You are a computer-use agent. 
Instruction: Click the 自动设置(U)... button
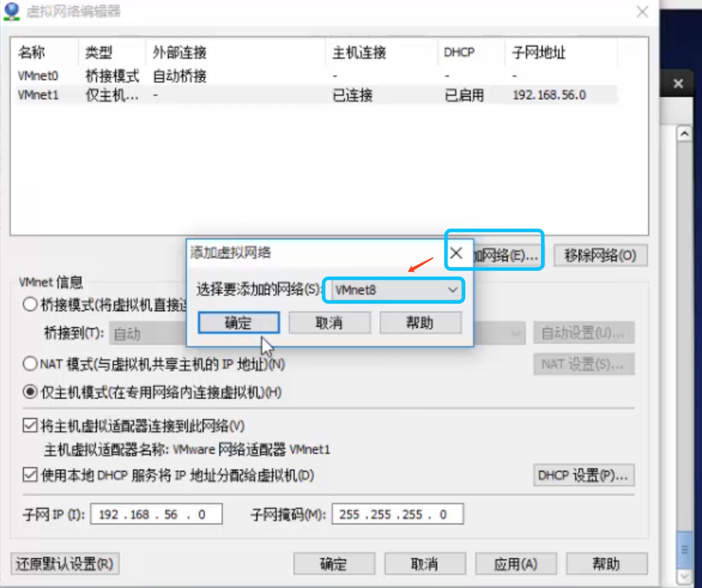584,333
